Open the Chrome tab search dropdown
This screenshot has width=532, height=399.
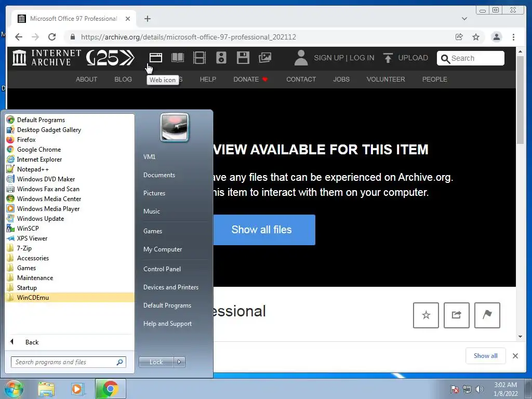[464, 19]
